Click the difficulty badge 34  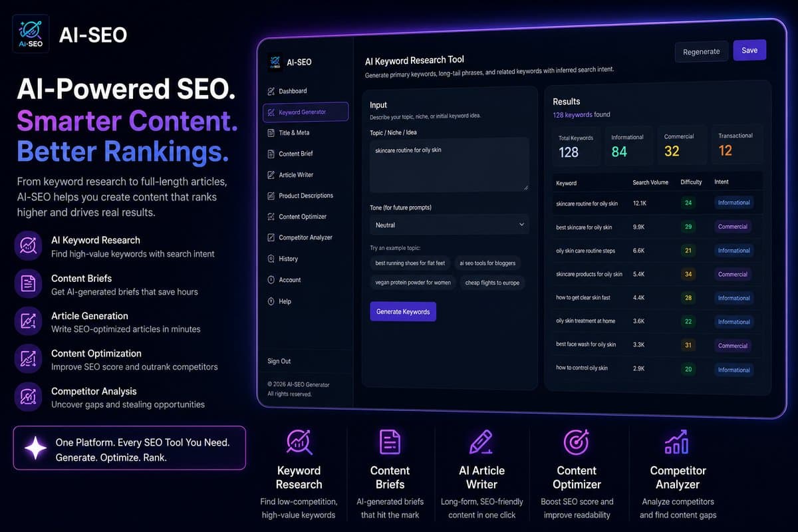tap(688, 274)
